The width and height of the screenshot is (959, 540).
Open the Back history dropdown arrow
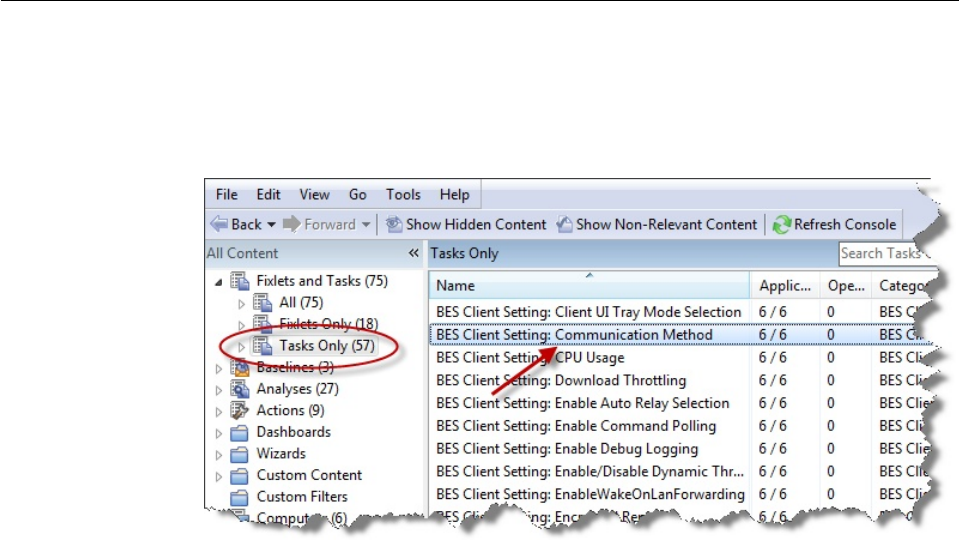[x=271, y=224]
